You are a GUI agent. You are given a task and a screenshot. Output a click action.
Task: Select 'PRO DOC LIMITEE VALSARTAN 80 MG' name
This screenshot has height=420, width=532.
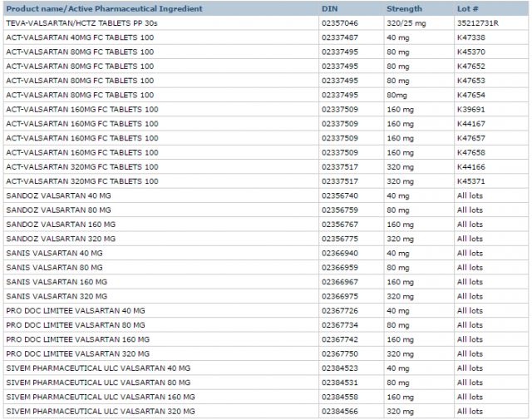pyautogui.click(x=76, y=325)
